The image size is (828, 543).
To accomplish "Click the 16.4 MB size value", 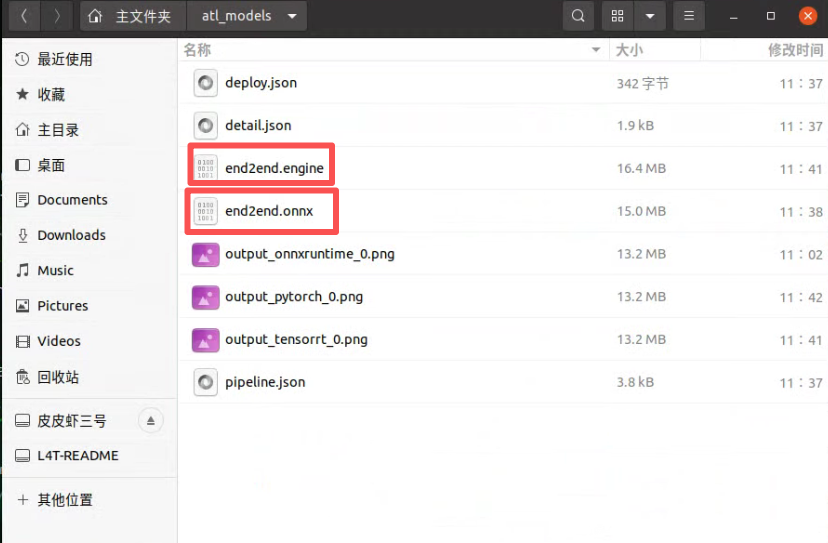I will [642, 168].
